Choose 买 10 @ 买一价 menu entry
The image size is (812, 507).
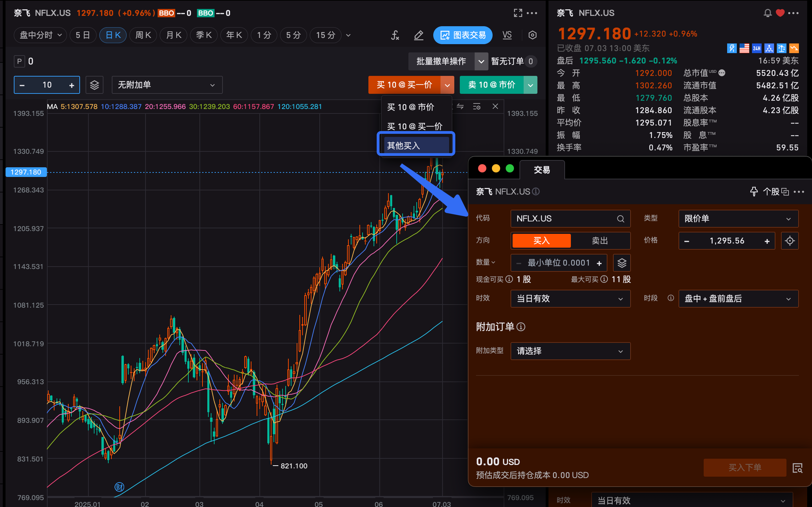[x=416, y=127]
